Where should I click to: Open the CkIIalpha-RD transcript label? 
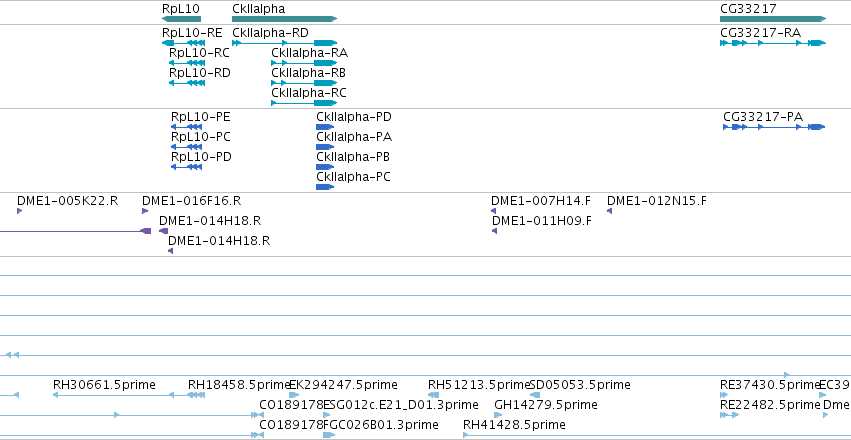pos(270,33)
